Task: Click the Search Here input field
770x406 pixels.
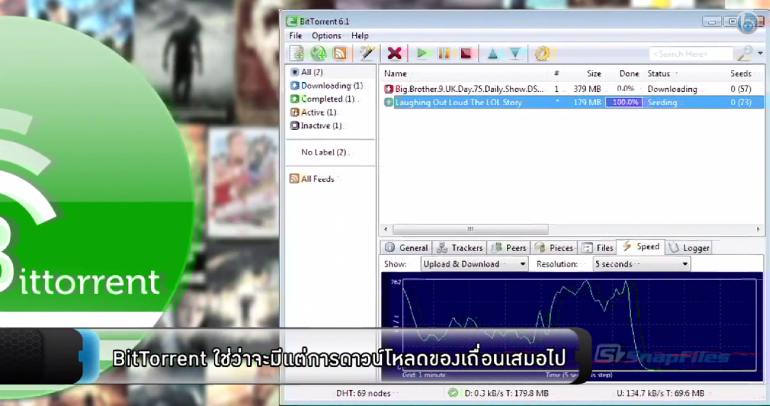Action: (x=690, y=53)
